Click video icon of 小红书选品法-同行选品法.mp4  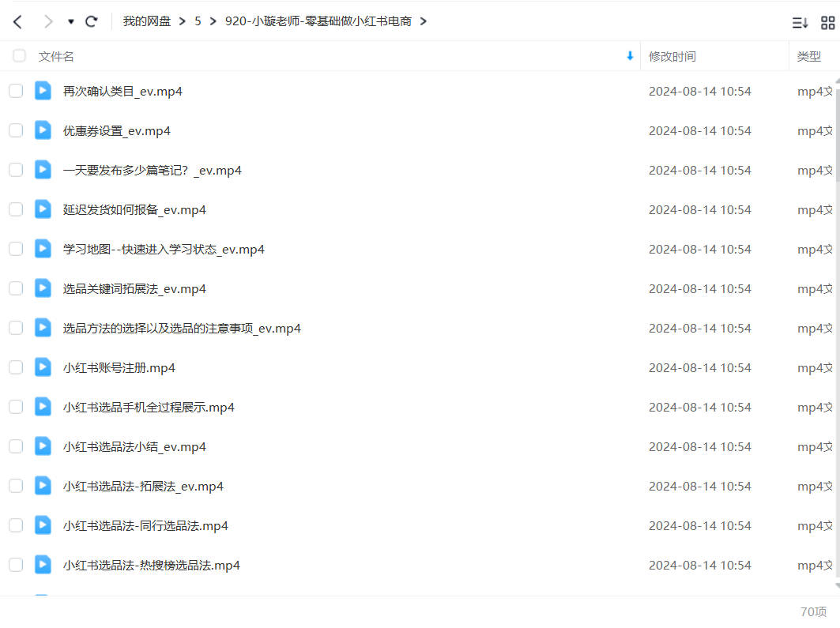(x=43, y=525)
